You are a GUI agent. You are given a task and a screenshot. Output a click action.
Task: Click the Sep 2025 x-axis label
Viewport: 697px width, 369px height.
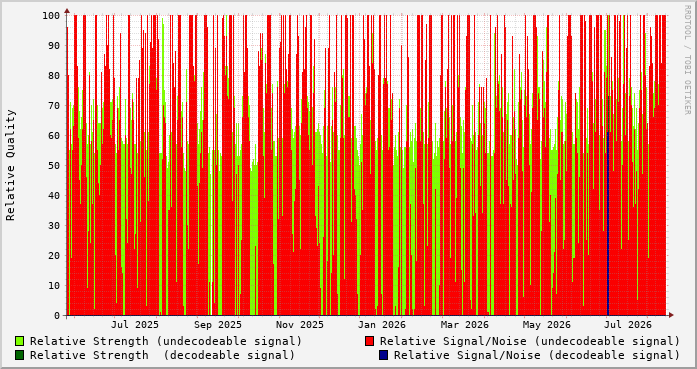point(218,325)
